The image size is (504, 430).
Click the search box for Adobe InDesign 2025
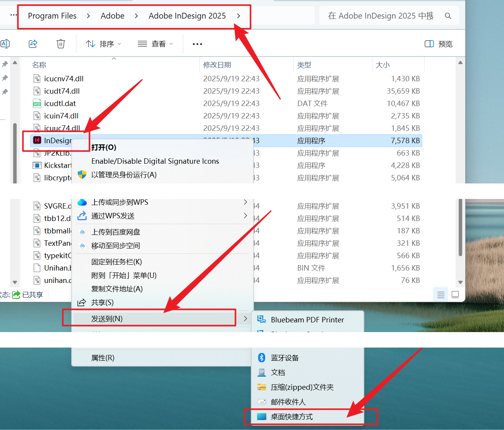389,16
